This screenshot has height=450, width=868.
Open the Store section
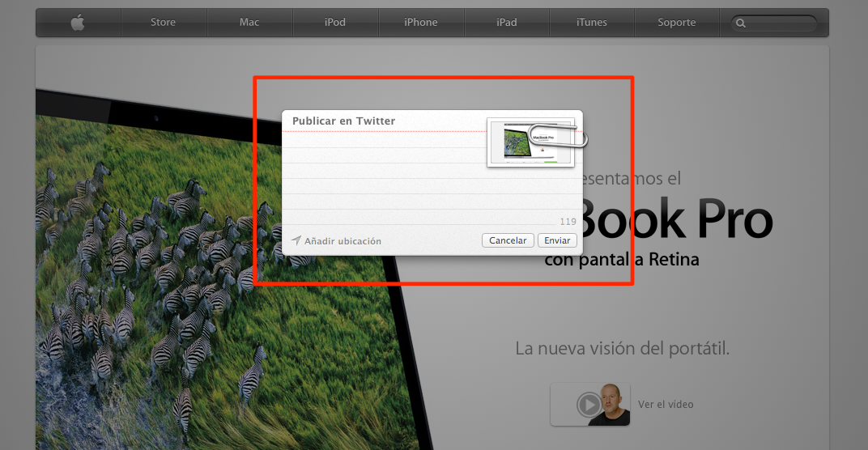164,23
